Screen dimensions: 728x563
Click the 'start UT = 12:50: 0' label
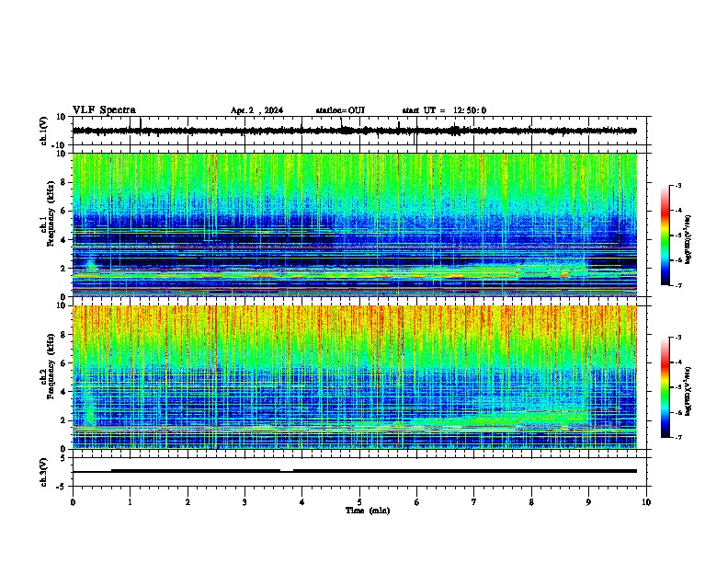point(444,110)
